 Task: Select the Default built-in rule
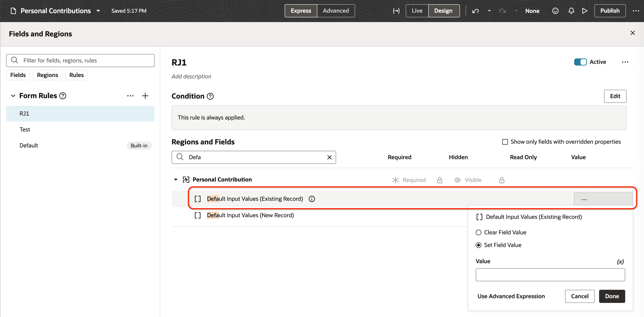pos(80,145)
